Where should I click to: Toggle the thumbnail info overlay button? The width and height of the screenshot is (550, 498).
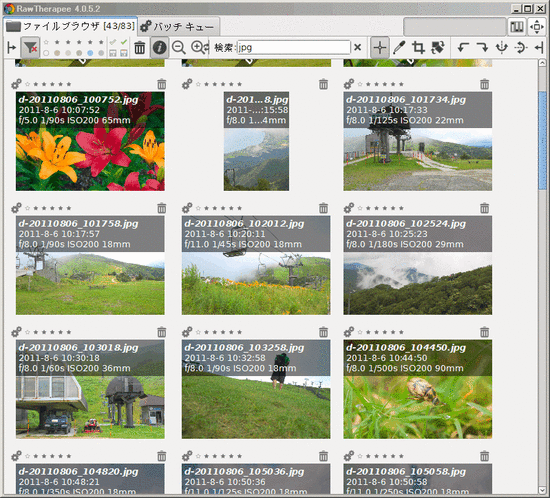coord(159,47)
